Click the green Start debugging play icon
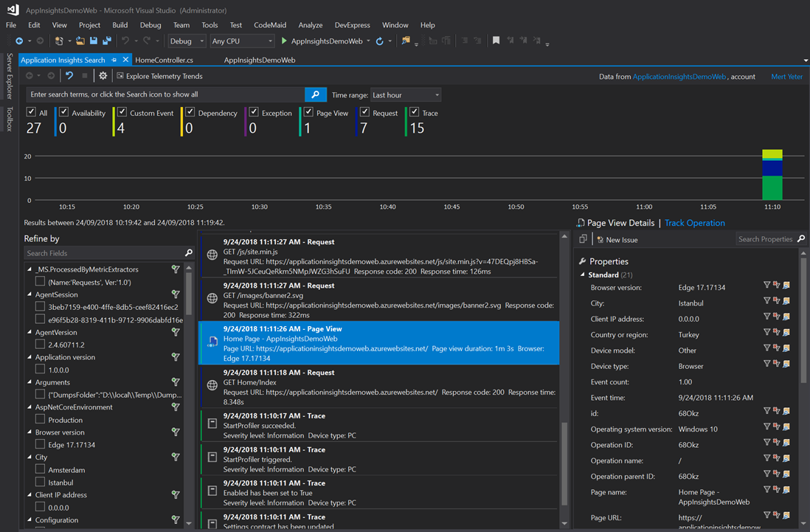Image resolution: width=810 pixels, height=532 pixels. pos(283,41)
